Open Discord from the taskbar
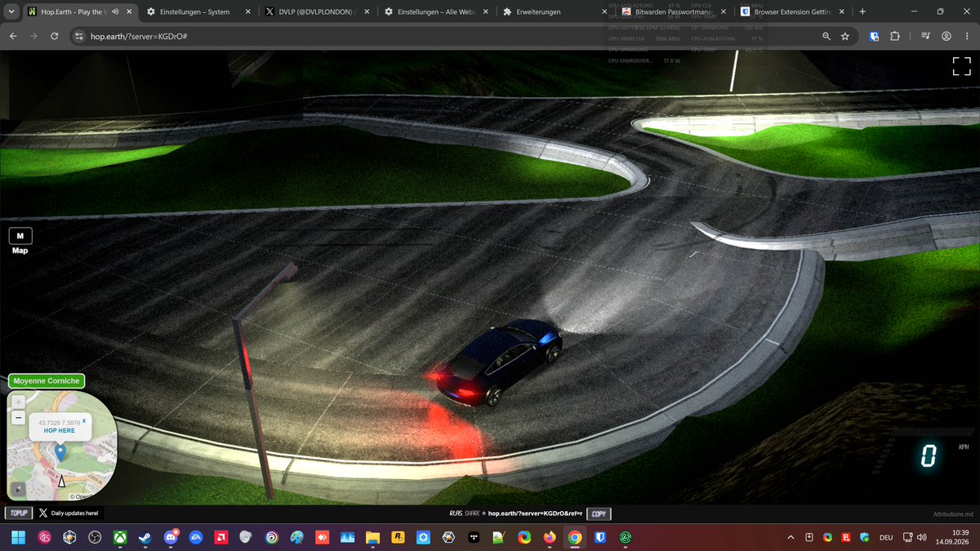Image resolution: width=980 pixels, height=551 pixels. 171,537
